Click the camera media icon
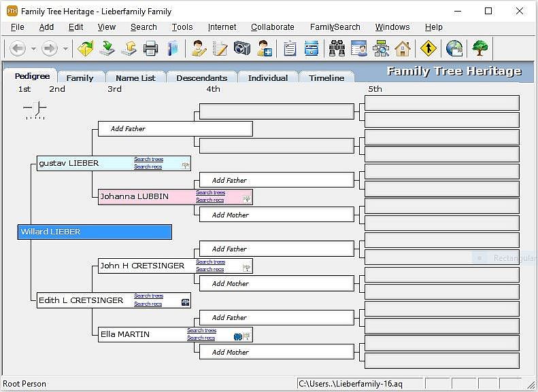 (242, 48)
